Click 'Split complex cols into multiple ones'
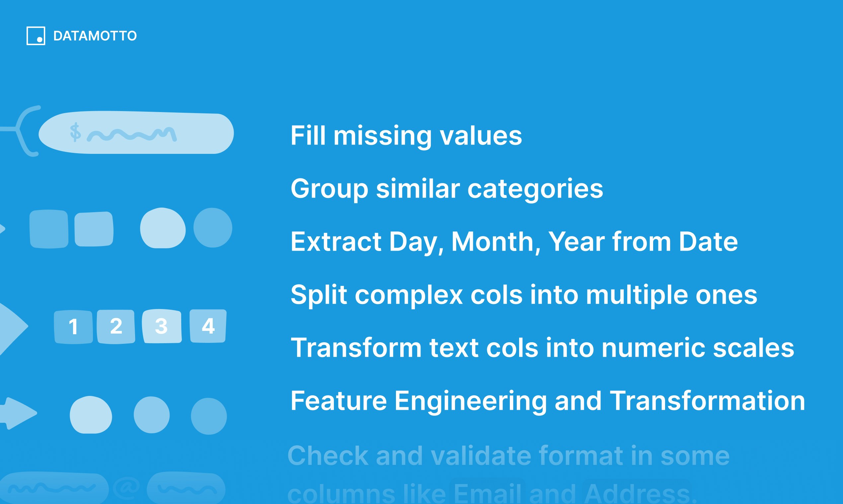 (x=524, y=295)
